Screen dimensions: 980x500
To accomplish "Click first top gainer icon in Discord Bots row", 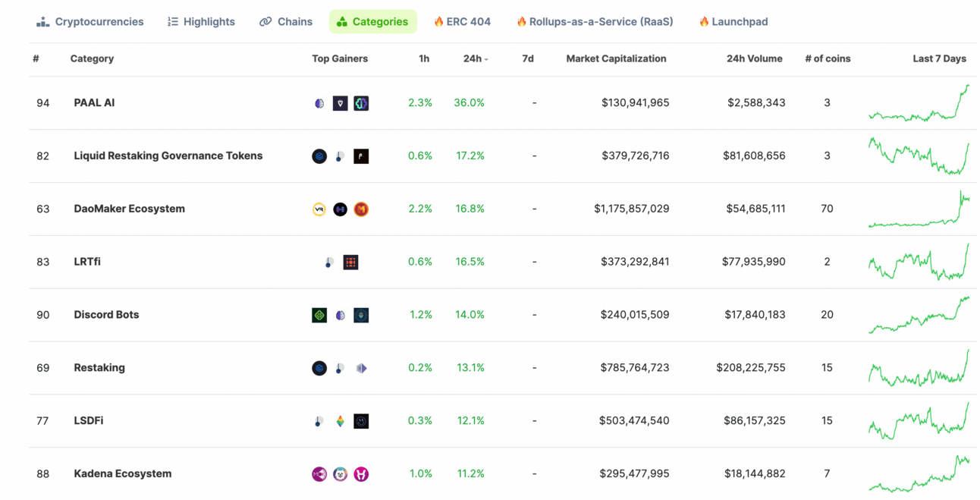I will (319, 315).
